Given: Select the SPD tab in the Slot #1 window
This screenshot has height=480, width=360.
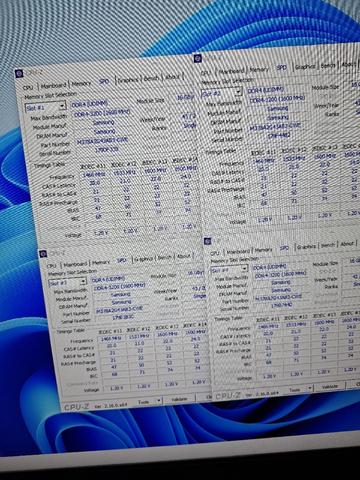Looking at the screenshot, I should [x=104, y=81].
